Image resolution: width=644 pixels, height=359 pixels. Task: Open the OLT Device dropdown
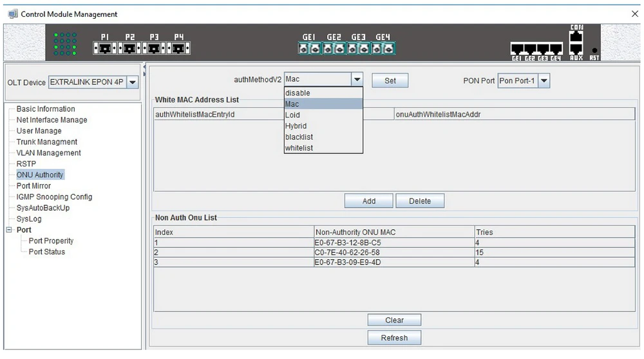pyautogui.click(x=132, y=82)
